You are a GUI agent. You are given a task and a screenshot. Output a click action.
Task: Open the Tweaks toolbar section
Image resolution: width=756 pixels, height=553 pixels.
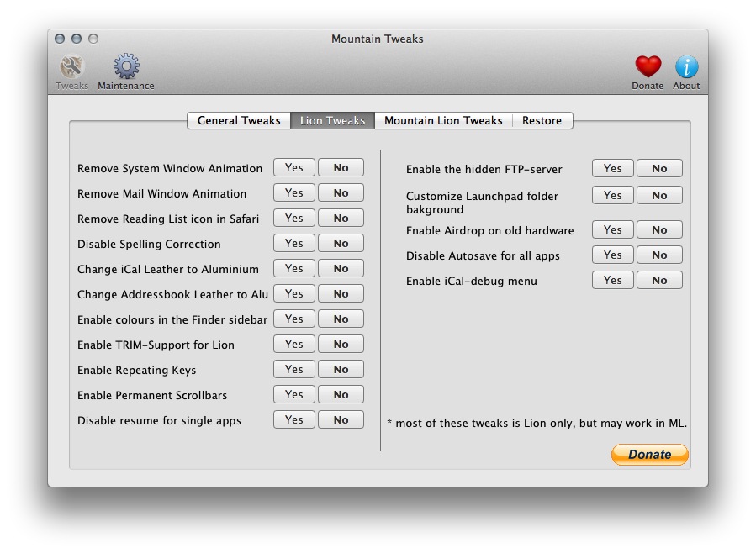(x=71, y=73)
